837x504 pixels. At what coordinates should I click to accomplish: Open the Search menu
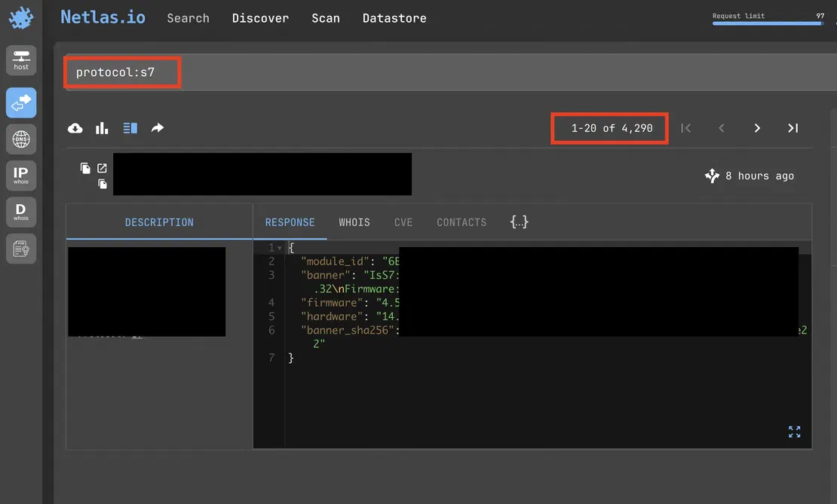188,18
